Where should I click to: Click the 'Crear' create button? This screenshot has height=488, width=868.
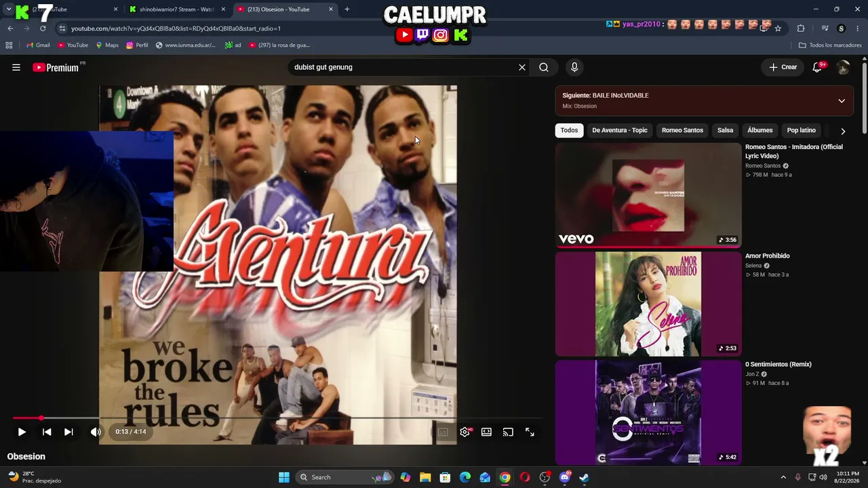click(783, 67)
